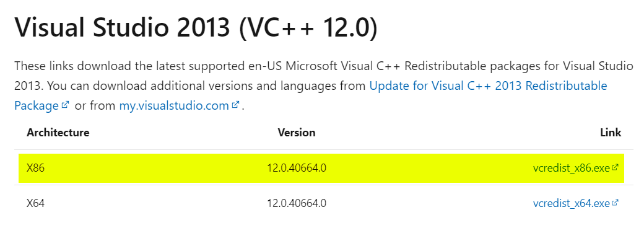The width and height of the screenshot is (644, 233).
Task: Select the Link column header
Action: (611, 133)
